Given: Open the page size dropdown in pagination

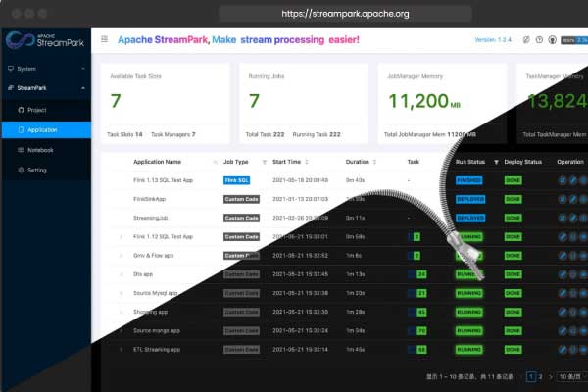Looking at the screenshot, I should (x=566, y=376).
